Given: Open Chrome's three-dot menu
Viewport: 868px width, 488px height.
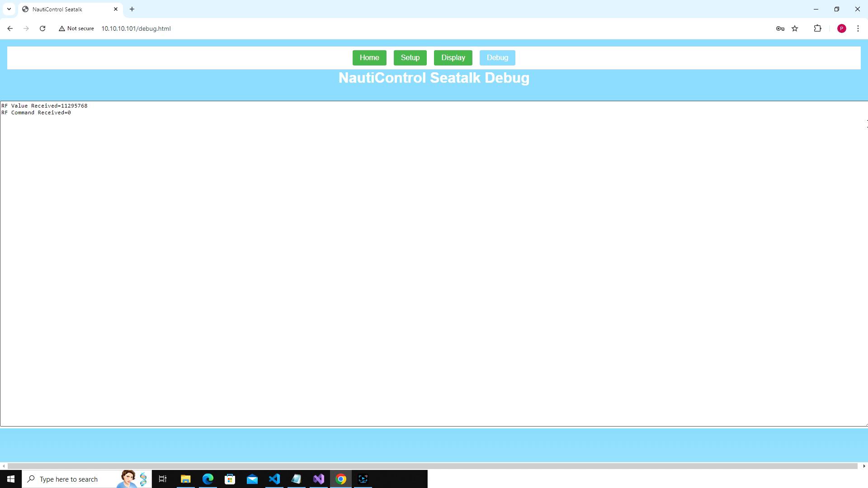Looking at the screenshot, I should click(x=858, y=28).
